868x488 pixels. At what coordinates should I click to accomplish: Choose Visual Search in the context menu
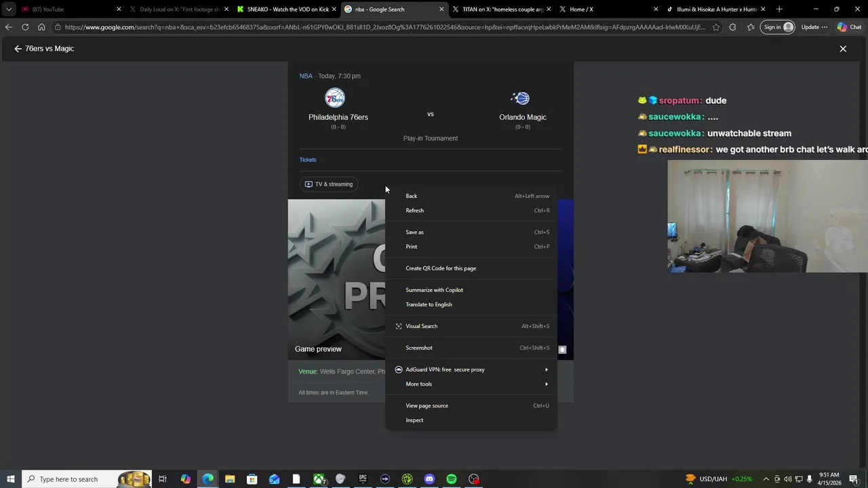point(471,326)
